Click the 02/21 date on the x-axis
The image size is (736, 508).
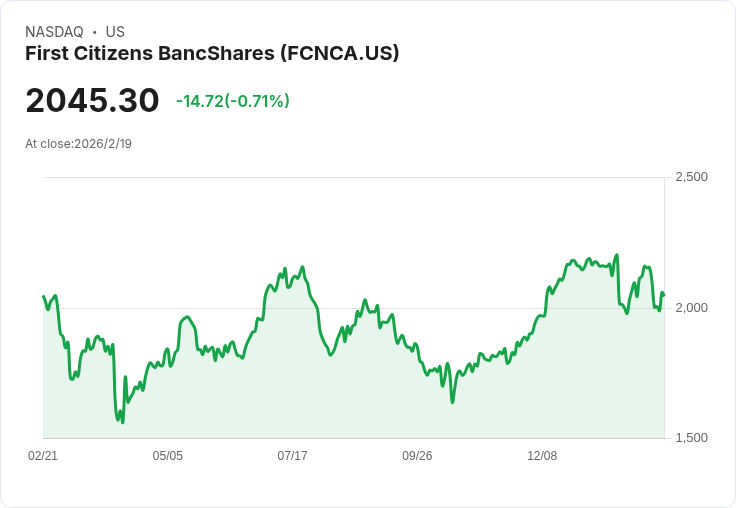point(43,456)
